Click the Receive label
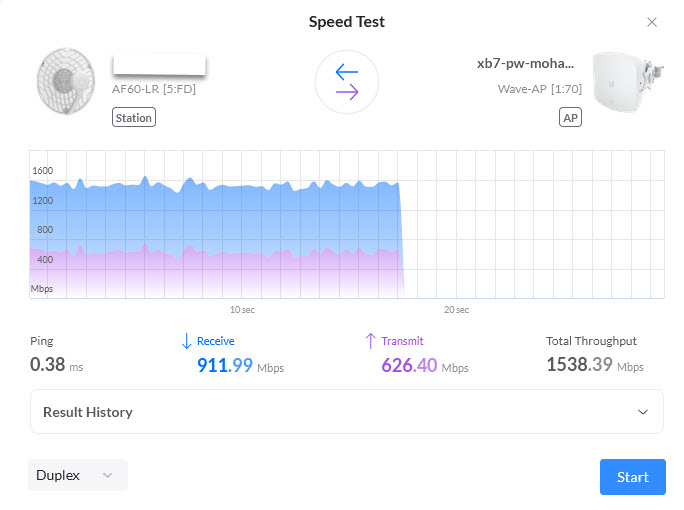Screen dimensions: 684x510 [x=215, y=341]
